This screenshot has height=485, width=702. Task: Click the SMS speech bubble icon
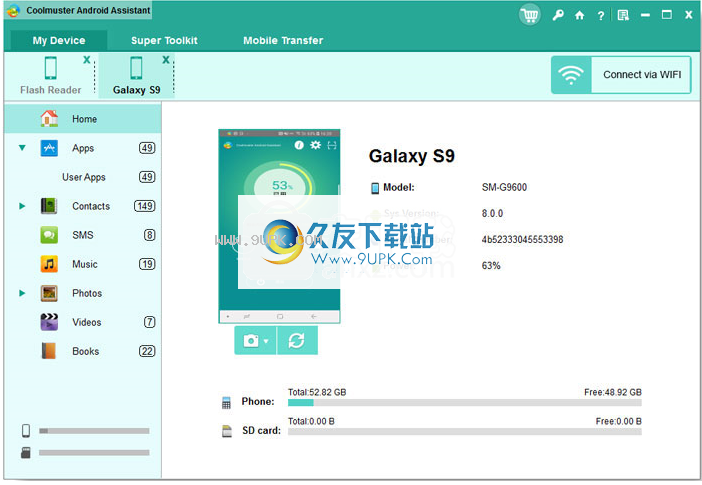(49, 235)
